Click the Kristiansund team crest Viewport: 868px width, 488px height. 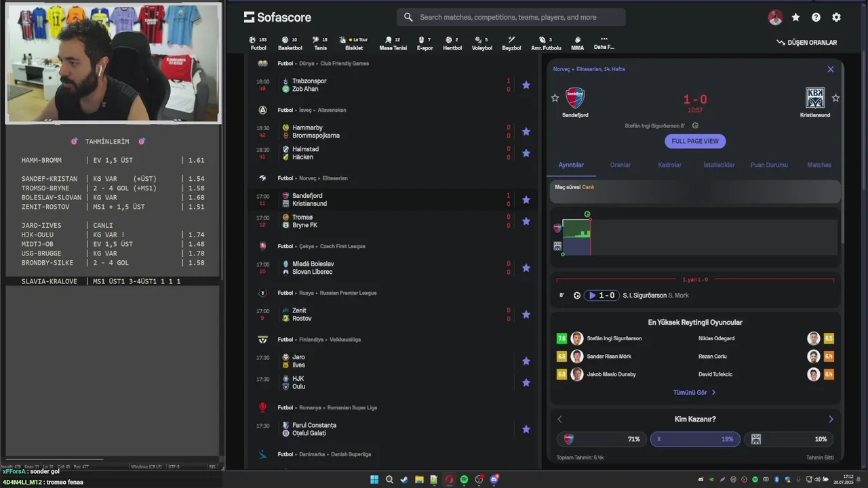(x=815, y=98)
